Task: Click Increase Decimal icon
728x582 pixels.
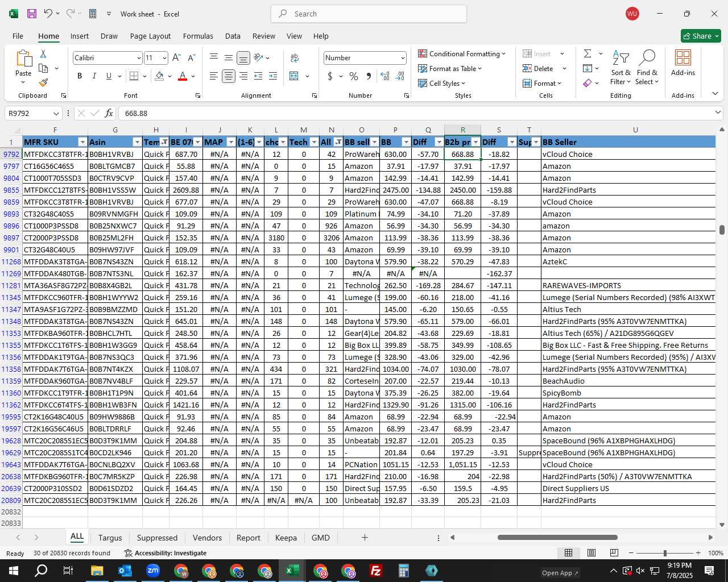Action: pos(385,76)
